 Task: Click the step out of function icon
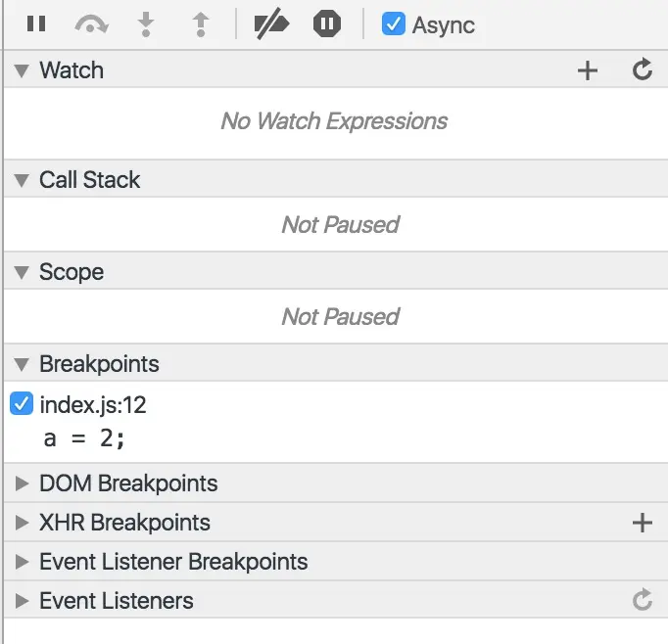[200, 24]
